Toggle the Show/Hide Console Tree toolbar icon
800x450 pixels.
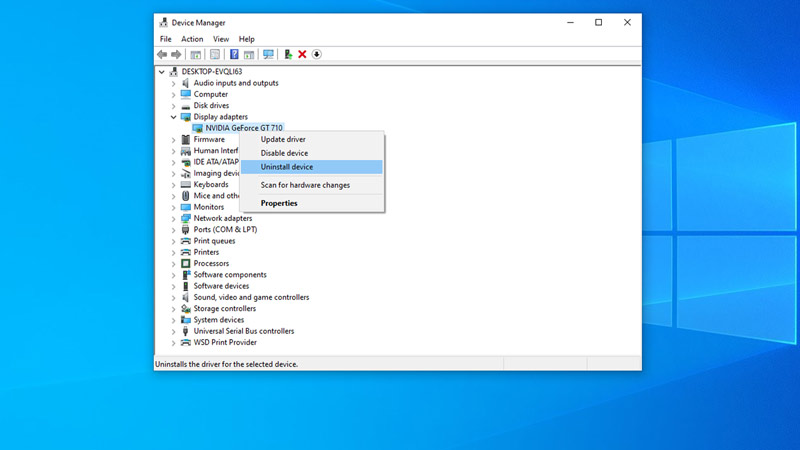(x=195, y=54)
